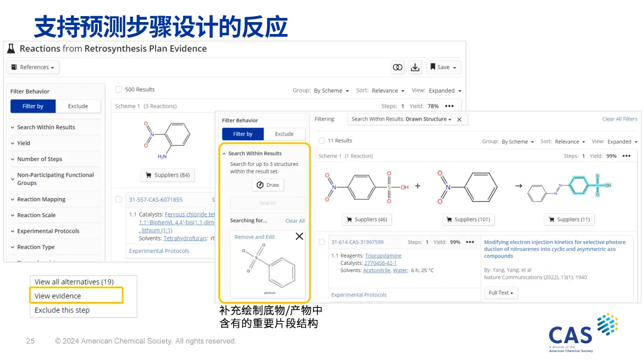Open View Expanded dropdown for 500 results
The height and width of the screenshot is (364, 644).
pyautogui.click(x=445, y=91)
